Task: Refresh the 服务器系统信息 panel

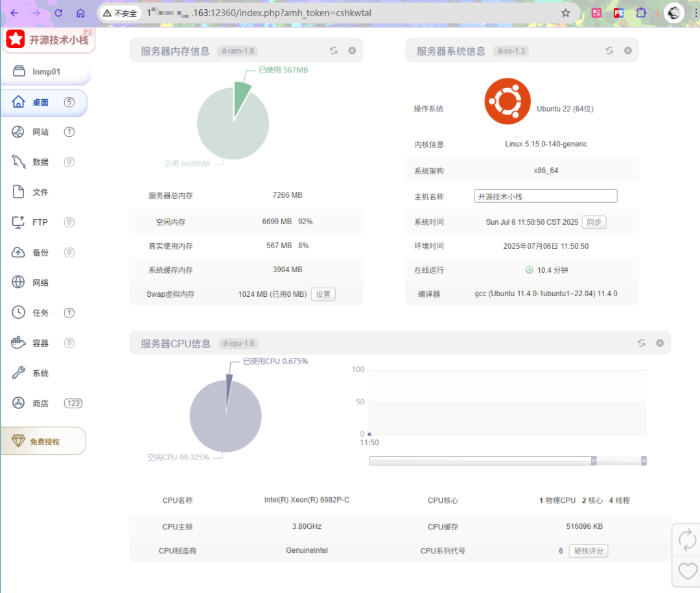Action: point(609,51)
